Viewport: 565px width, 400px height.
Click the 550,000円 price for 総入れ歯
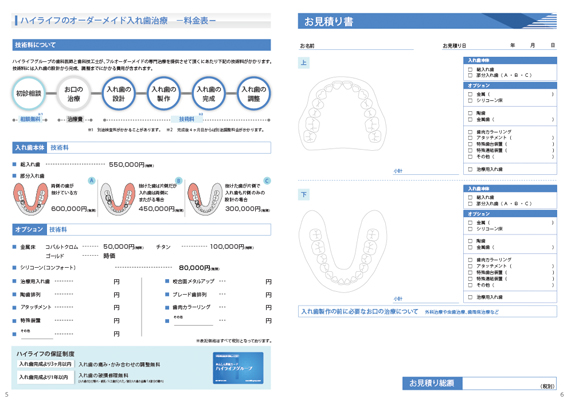point(131,165)
